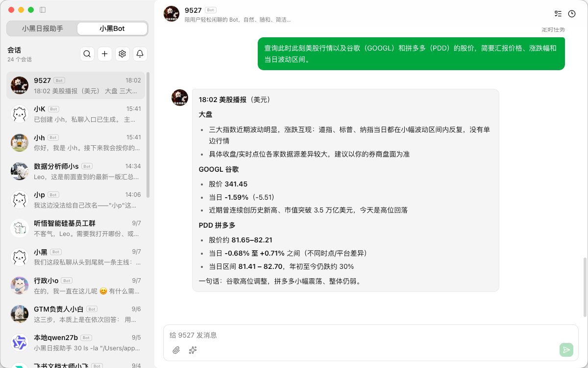
Task: Open the 9527 conversation
Action: click(76, 85)
